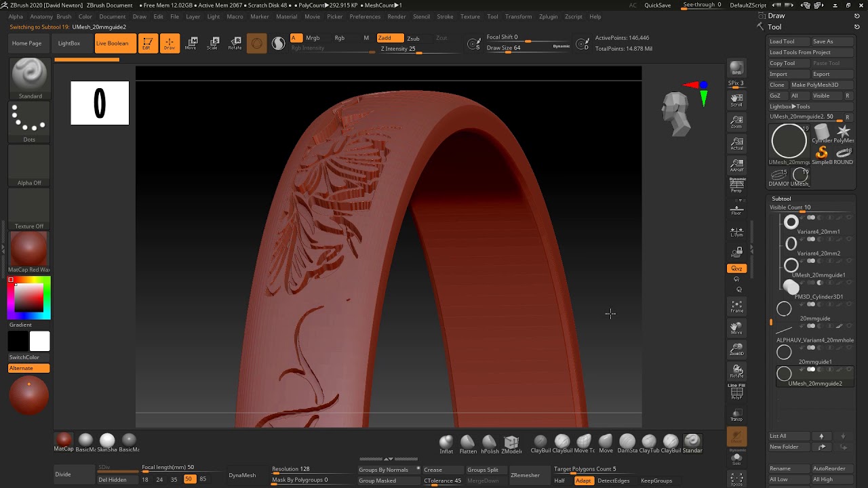Open the Zplugin menu
Image resolution: width=868 pixels, height=488 pixels.
[x=548, y=16]
